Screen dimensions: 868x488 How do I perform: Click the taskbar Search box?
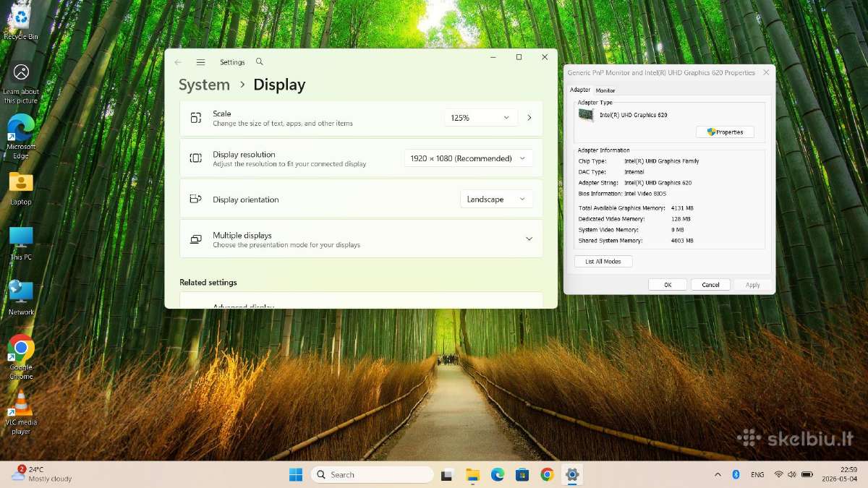click(x=373, y=474)
